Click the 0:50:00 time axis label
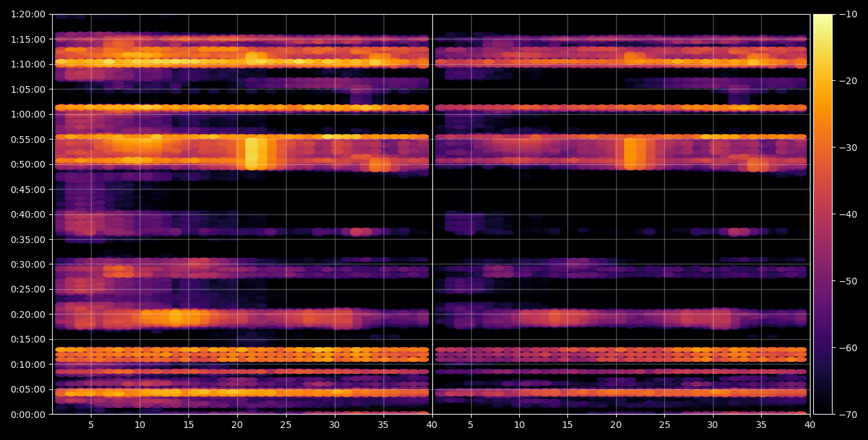This screenshot has height=440, width=868. [27, 164]
